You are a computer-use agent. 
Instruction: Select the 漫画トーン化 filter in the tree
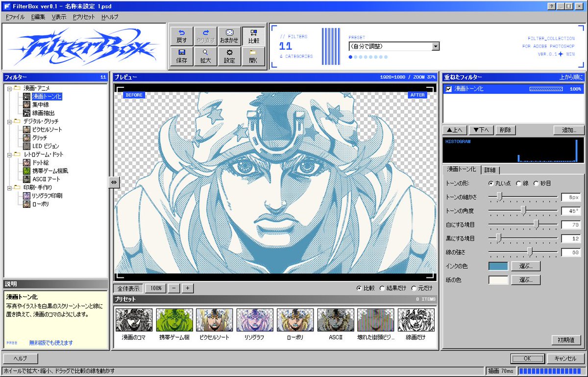pyautogui.click(x=47, y=97)
